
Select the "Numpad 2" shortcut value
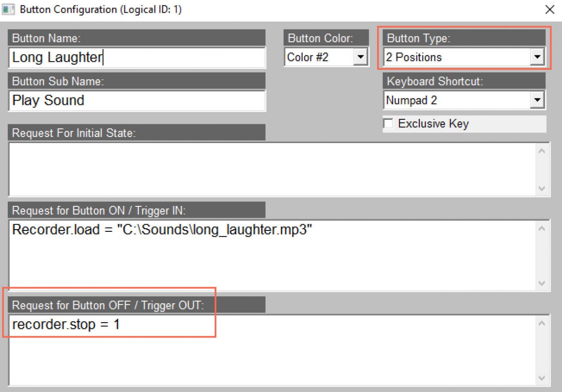(411, 100)
